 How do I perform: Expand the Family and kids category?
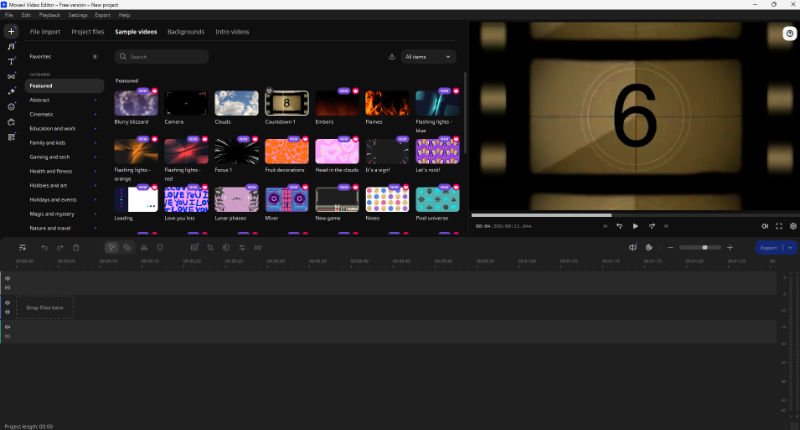click(95, 143)
